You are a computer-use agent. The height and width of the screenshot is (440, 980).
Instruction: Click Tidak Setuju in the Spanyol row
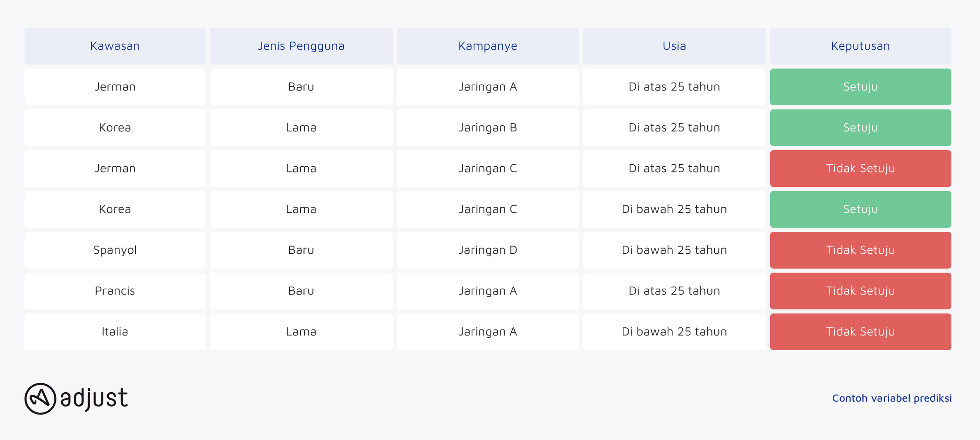pyautogui.click(x=861, y=250)
